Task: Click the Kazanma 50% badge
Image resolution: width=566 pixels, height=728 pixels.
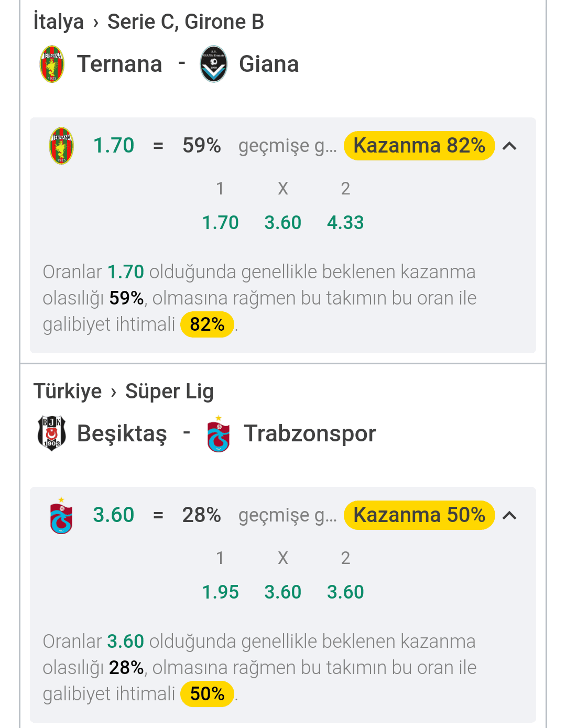Action: tap(419, 515)
